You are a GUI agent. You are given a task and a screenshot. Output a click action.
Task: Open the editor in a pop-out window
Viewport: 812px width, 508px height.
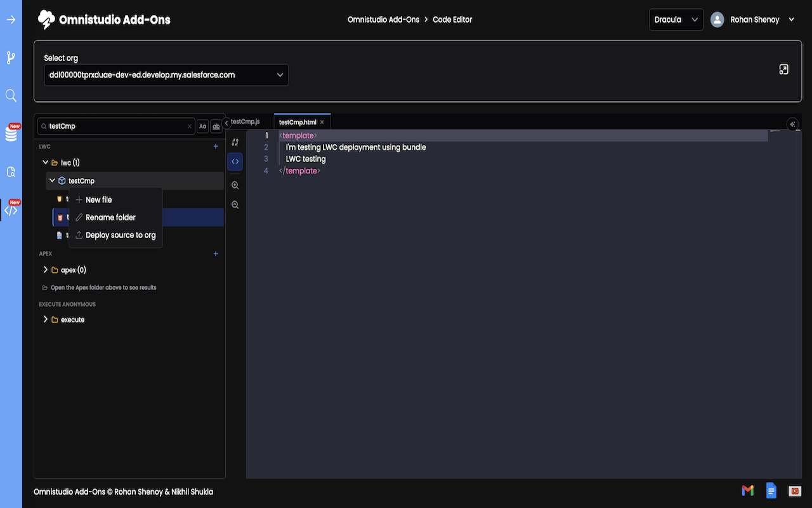tap(783, 70)
